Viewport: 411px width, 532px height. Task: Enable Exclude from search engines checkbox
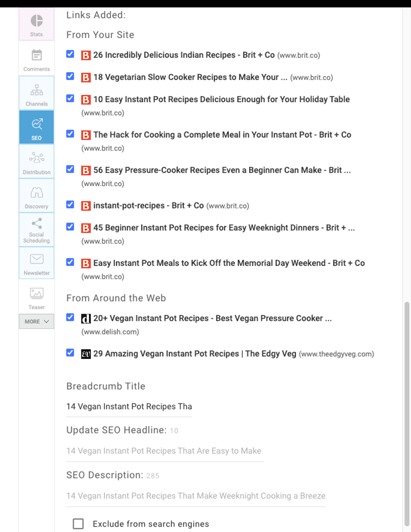(78, 524)
